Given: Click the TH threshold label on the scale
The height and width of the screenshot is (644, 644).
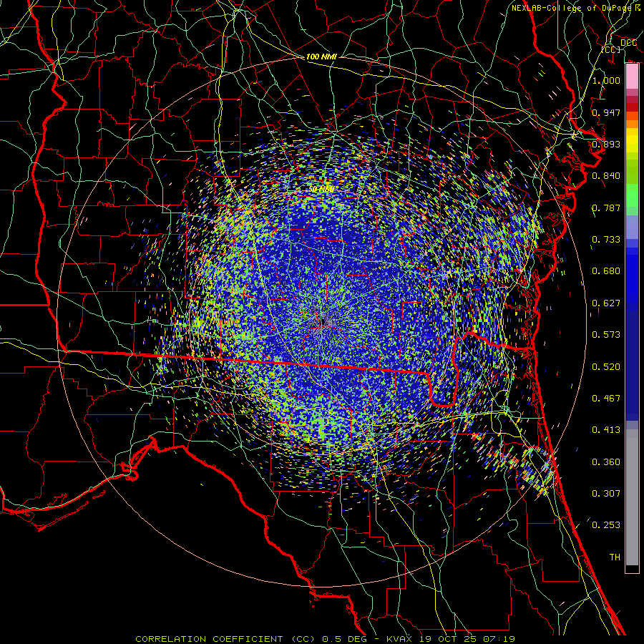Looking at the screenshot, I should pos(615,557).
